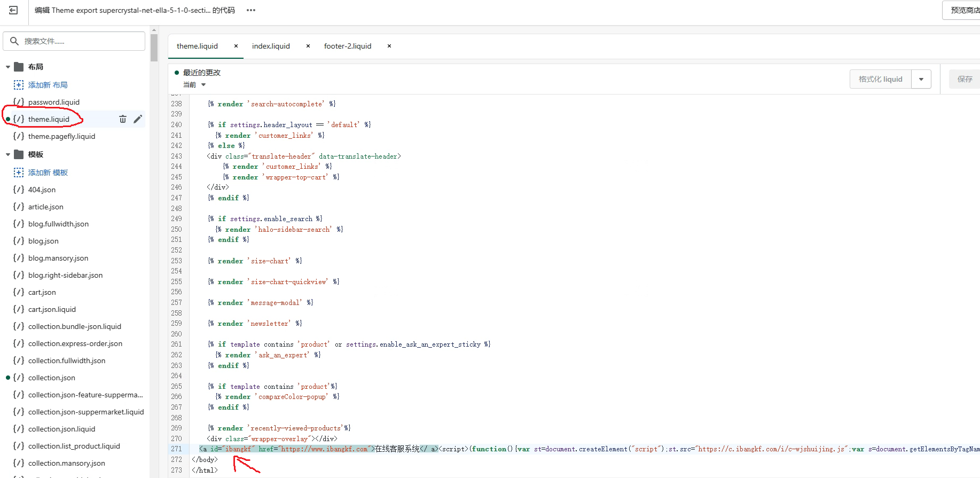Select theme.liquid in the file tree
980x478 pixels.
point(49,119)
